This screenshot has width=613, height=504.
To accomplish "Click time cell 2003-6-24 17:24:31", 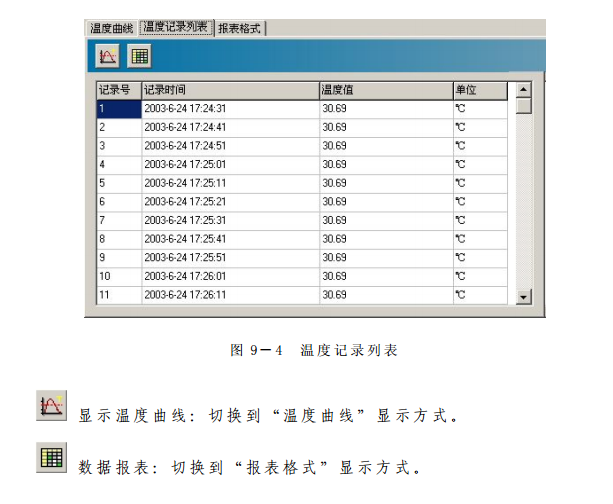I will click(230, 109).
